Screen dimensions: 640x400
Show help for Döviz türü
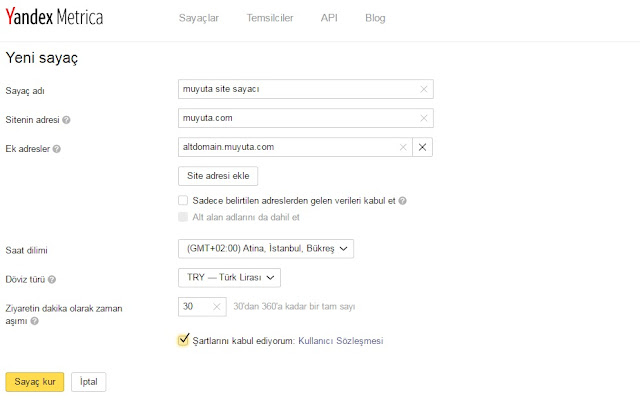[x=52, y=280]
